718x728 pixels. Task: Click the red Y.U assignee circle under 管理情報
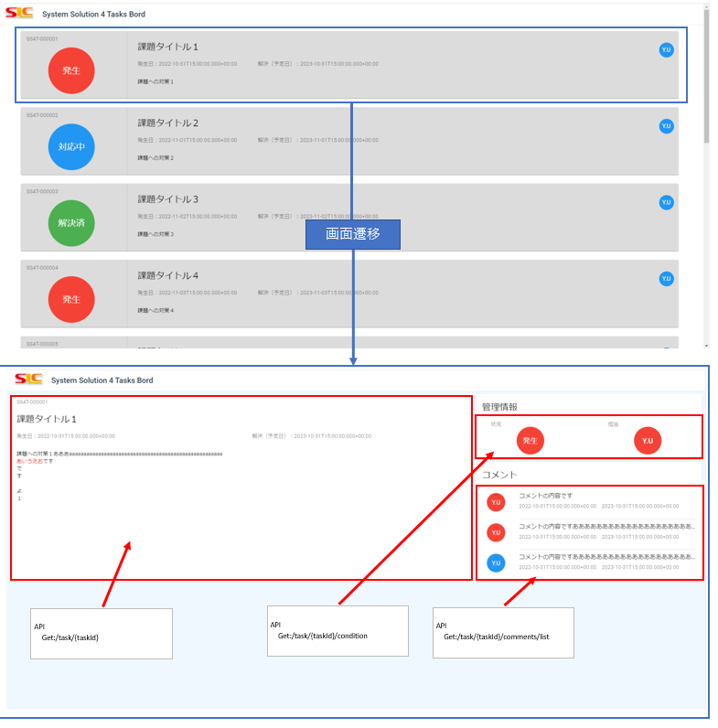pos(648,440)
